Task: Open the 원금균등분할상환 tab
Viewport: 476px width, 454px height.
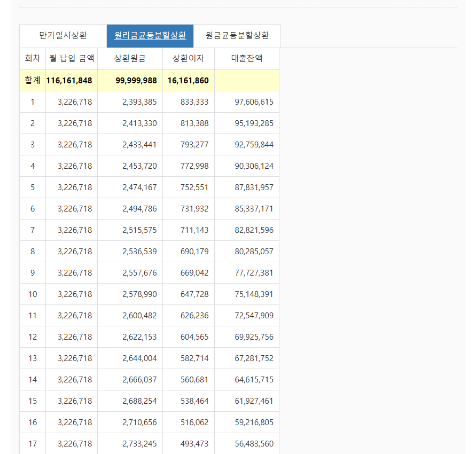Action: [x=237, y=35]
